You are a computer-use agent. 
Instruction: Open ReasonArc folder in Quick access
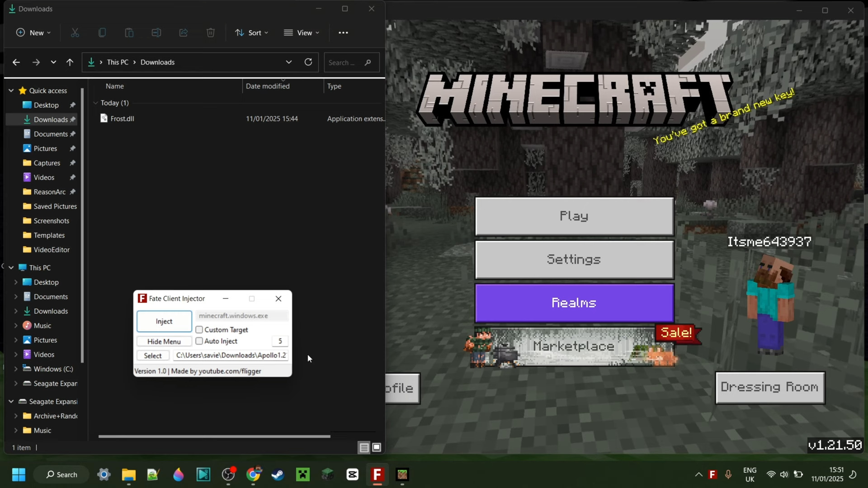(x=50, y=192)
